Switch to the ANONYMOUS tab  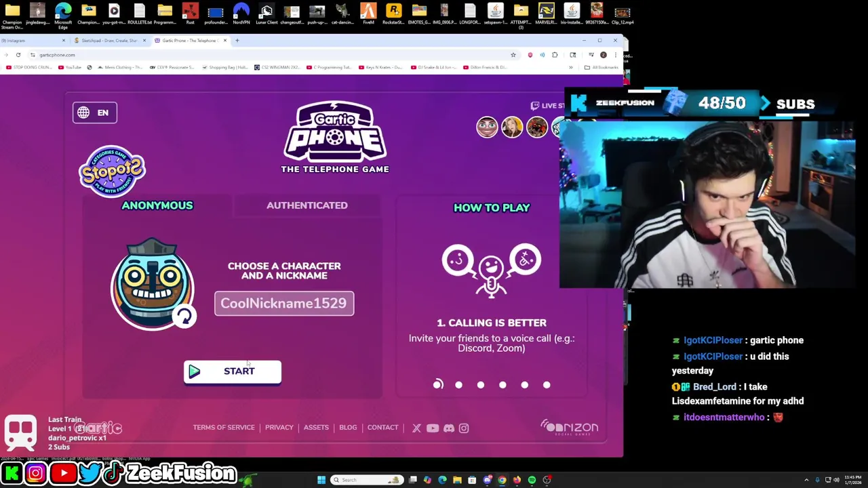[x=157, y=205]
